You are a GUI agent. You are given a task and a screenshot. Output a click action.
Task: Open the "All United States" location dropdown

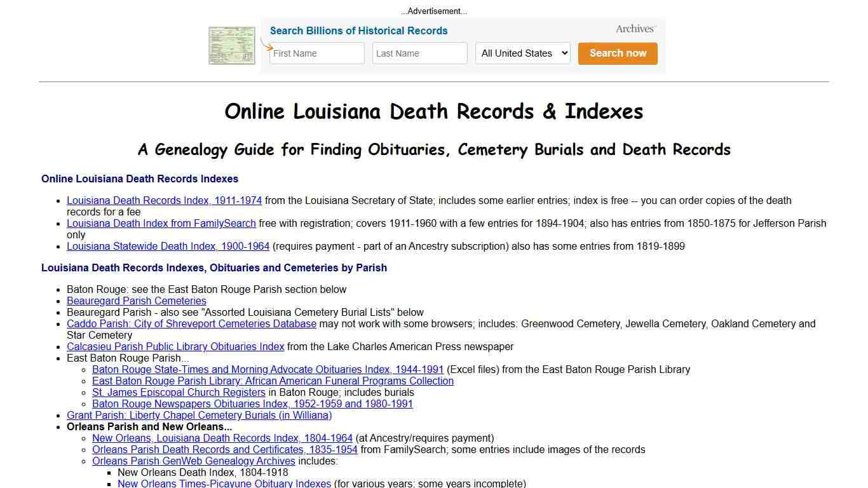pos(522,53)
